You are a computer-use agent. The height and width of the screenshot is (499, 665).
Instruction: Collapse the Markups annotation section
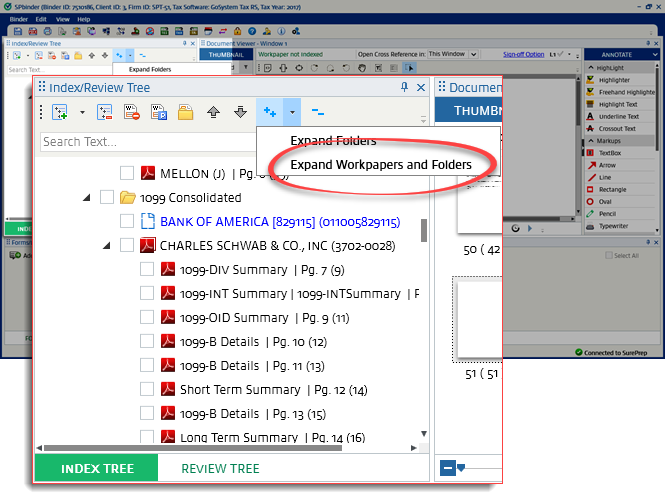(591, 141)
